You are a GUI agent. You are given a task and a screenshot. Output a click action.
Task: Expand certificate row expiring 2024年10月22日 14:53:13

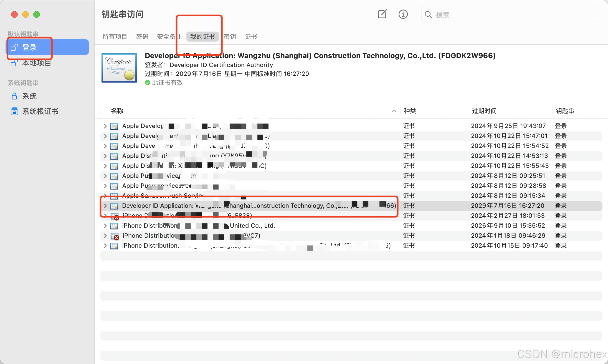pos(105,156)
